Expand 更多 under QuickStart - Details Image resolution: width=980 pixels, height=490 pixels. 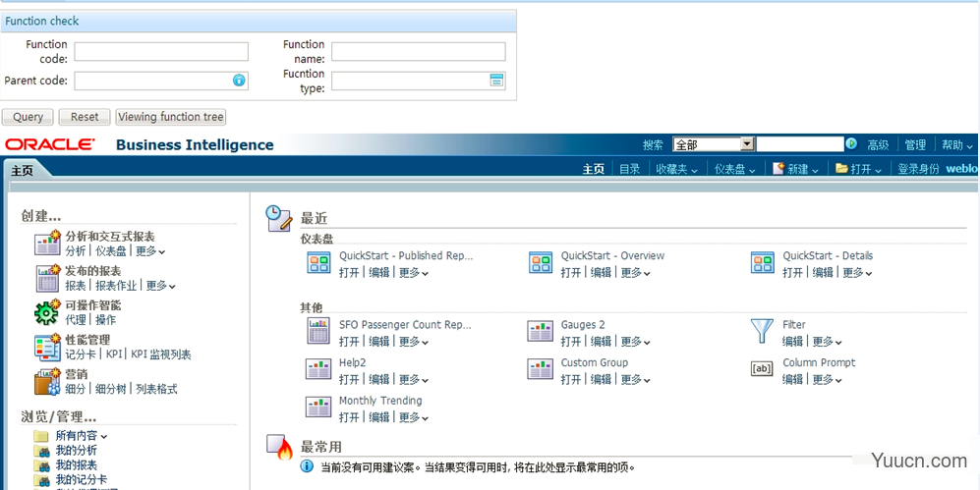pos(853,273)
